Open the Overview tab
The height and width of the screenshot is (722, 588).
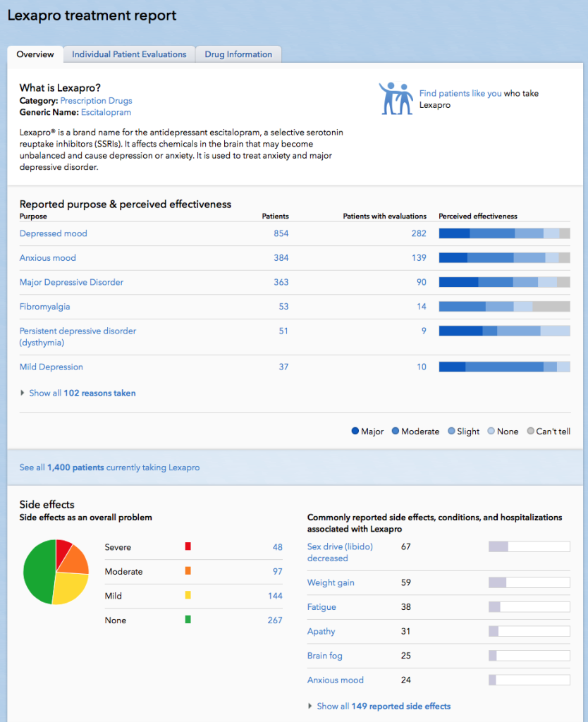click(x=35, y=54)
